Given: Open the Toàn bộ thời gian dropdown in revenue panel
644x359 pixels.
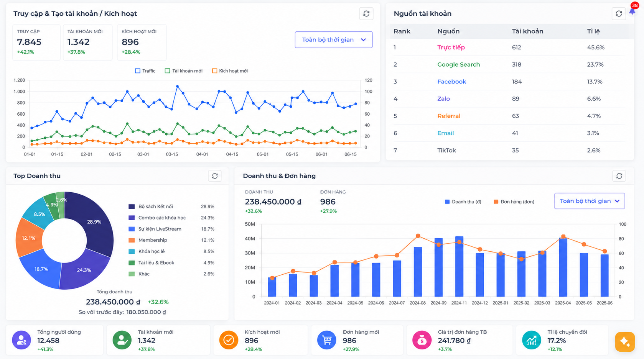Looking at the screenshot, I should click(590, 201).
